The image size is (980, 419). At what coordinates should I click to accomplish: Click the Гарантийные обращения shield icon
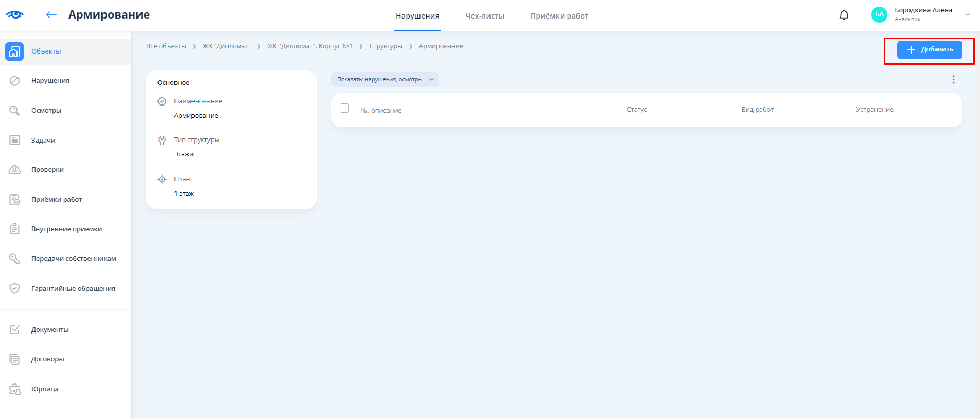pyautogui.click(x=14, y=288)
